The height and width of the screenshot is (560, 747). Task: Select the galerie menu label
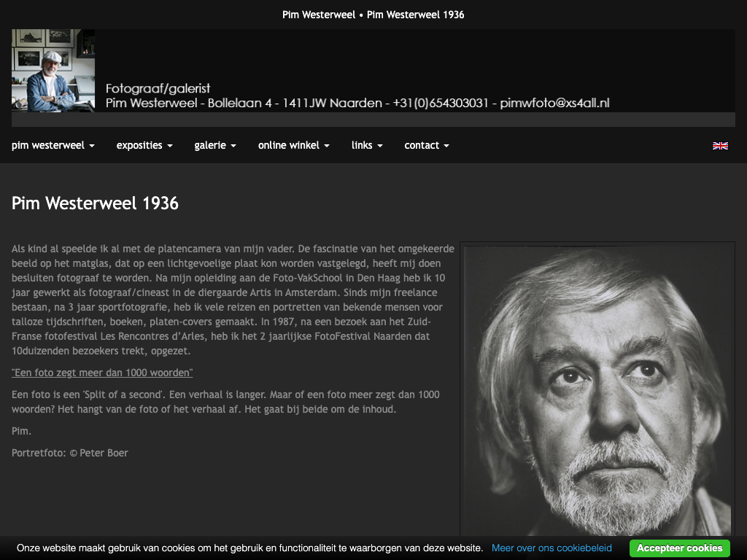(x=210, y=145)
